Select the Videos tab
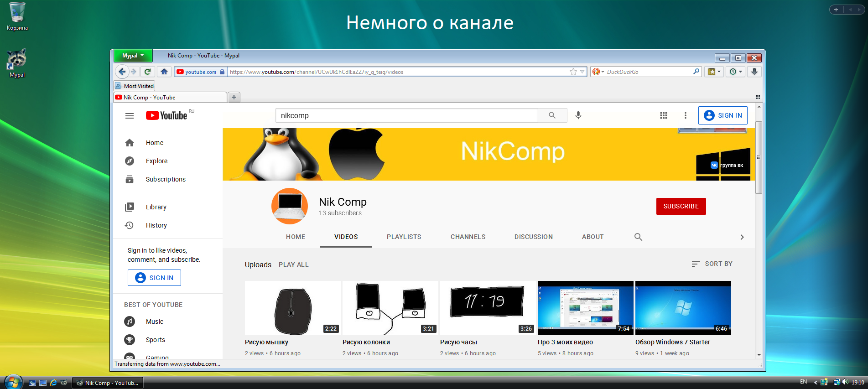868x389 pixels. click(x=346, y=237)
